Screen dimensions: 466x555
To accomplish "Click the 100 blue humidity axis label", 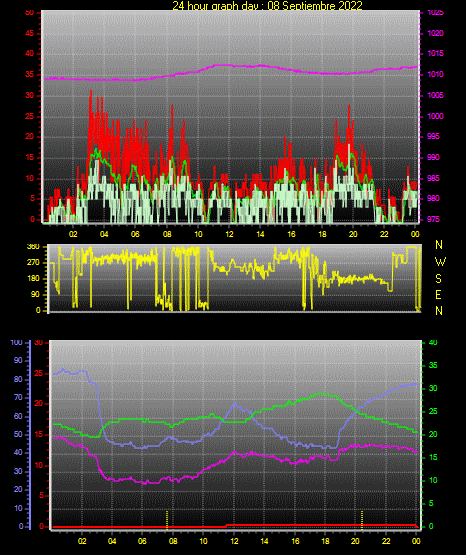I will pyautogui.click(x=16, y=343).
